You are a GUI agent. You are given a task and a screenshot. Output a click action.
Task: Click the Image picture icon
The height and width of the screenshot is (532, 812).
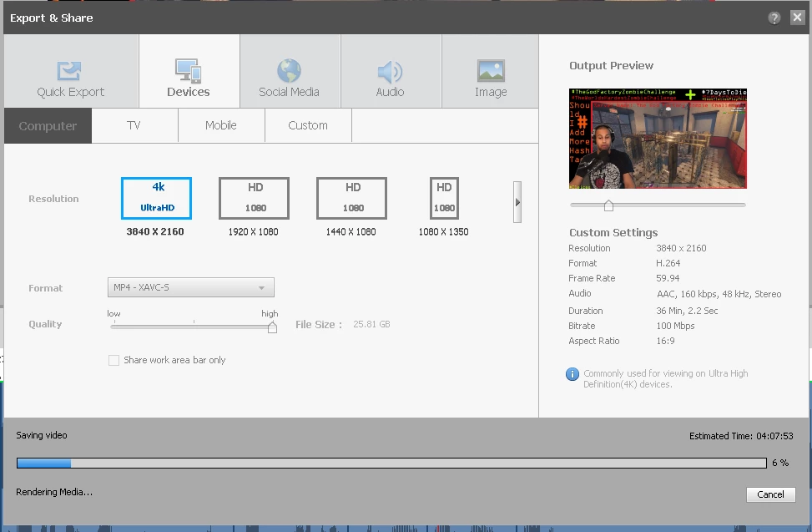coord(491,71)
